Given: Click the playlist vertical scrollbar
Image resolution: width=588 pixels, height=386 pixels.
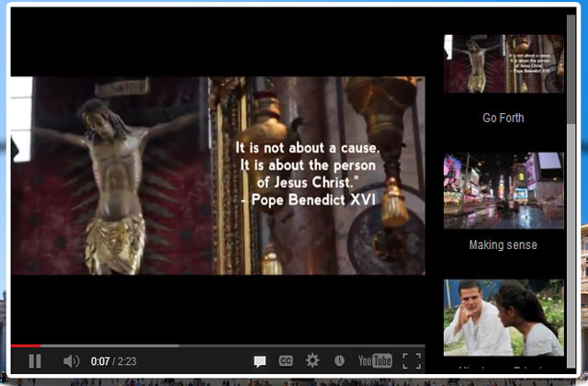Looking at the screenshot, I should click(x=571, y=191).
